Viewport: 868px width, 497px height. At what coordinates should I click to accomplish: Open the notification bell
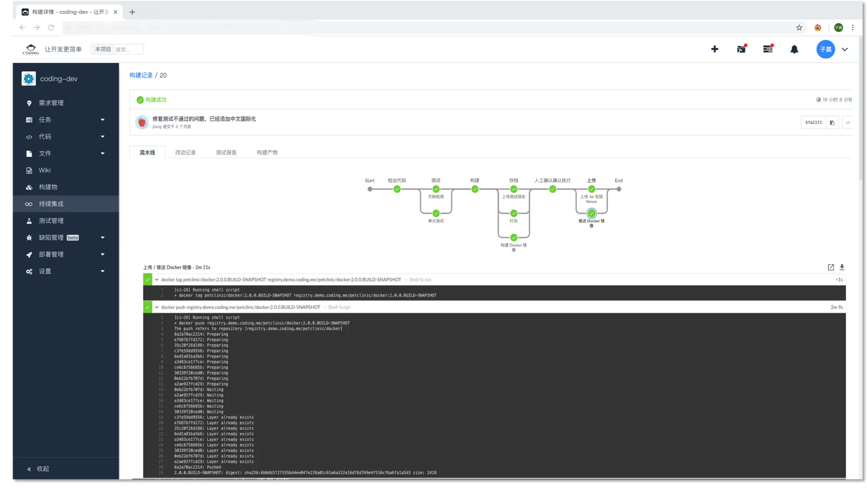pos(794,49)
